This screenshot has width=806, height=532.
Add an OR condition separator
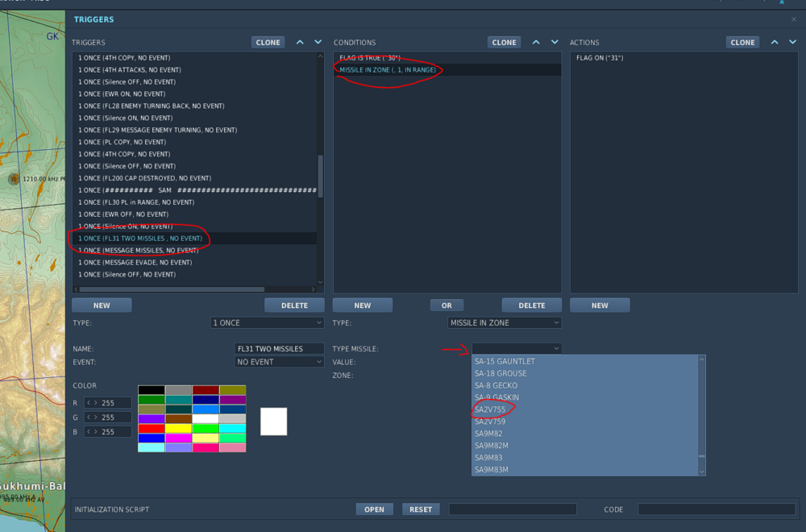(x=447, y=305)
